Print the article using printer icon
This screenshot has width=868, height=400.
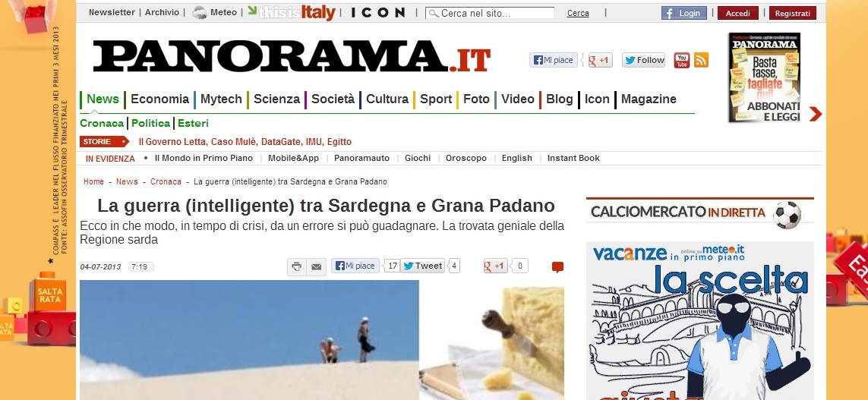click(x=297, y=266)
